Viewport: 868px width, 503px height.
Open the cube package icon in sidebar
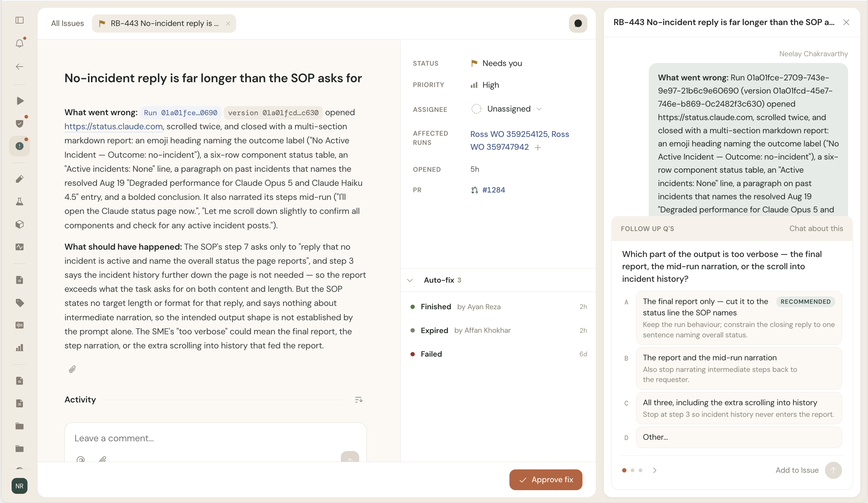[x=20, y=224]
